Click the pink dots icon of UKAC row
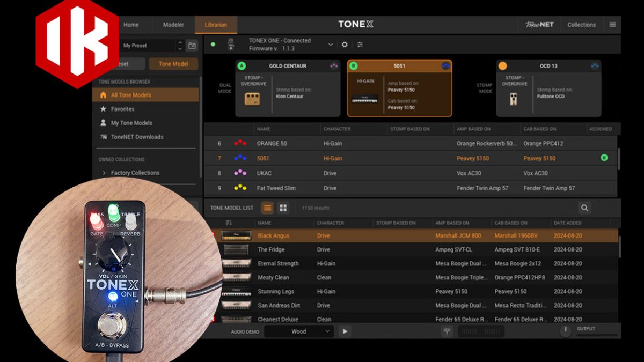Image resolution: width=644 pixels, height=362 pixels. (x=240, y=173)
